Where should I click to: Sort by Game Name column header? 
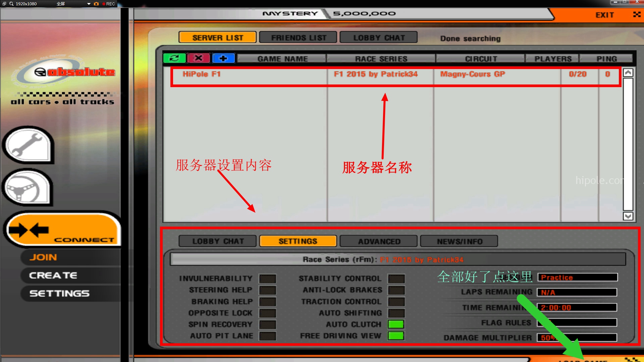point(282,59)
